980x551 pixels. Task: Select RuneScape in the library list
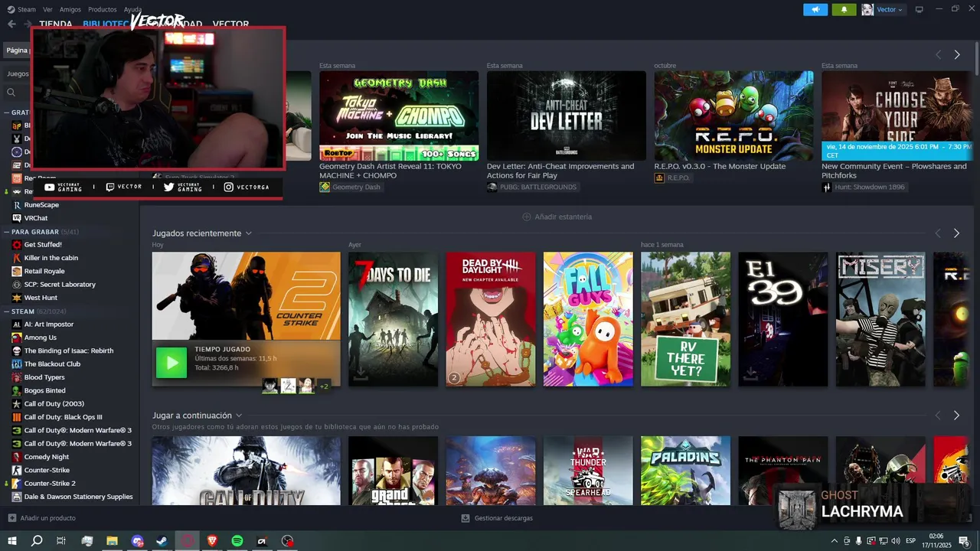point(41,205)
